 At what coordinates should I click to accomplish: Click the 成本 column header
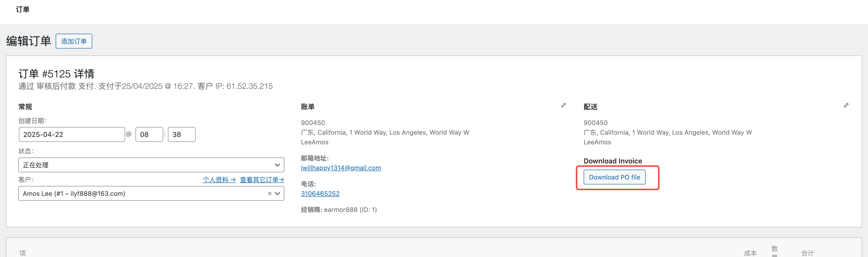(750, 253)
